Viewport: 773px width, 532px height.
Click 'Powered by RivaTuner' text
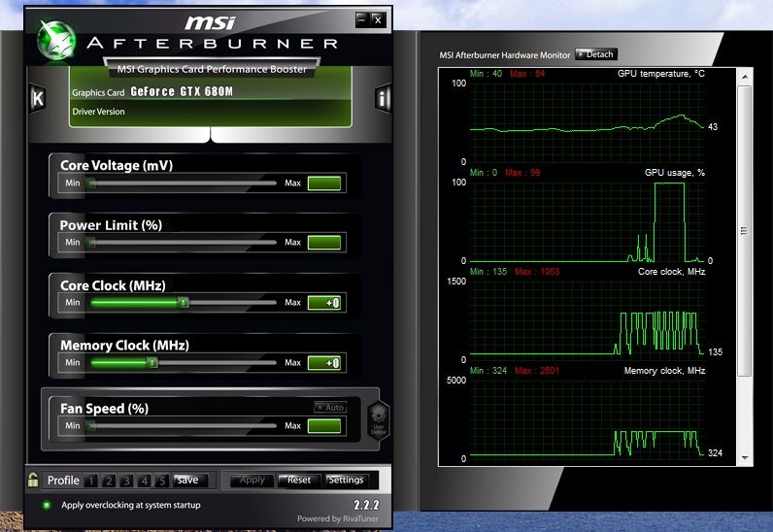coord(338,518)
